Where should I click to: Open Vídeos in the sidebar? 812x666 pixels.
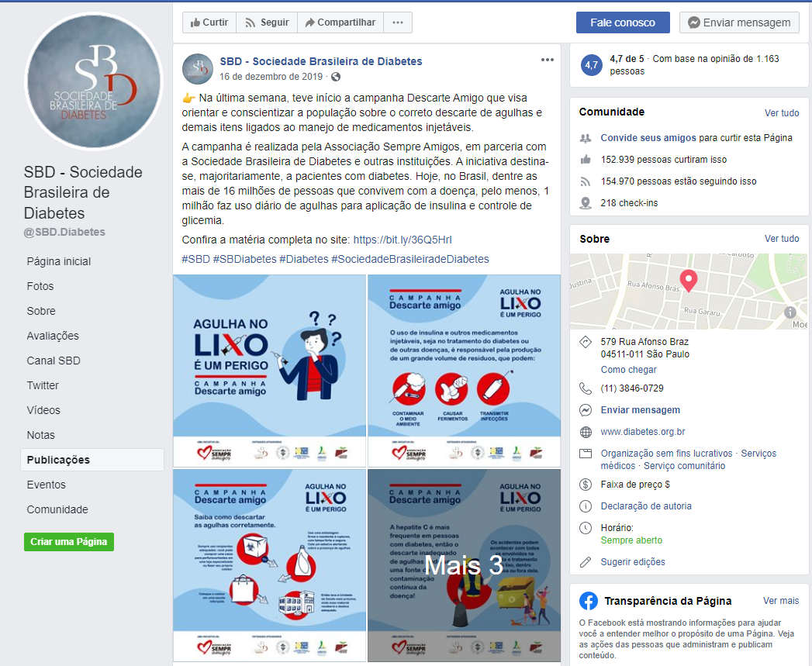point(43,411)
